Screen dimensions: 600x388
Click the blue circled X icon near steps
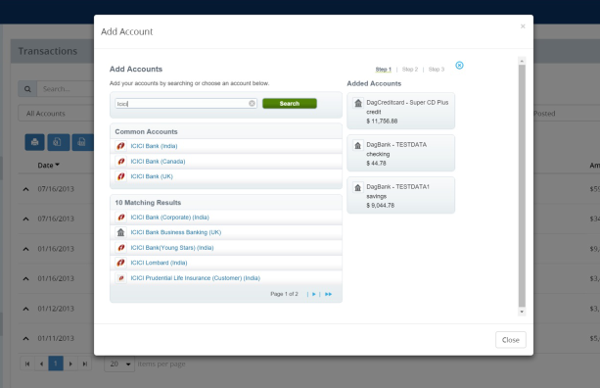coord(460,65)
